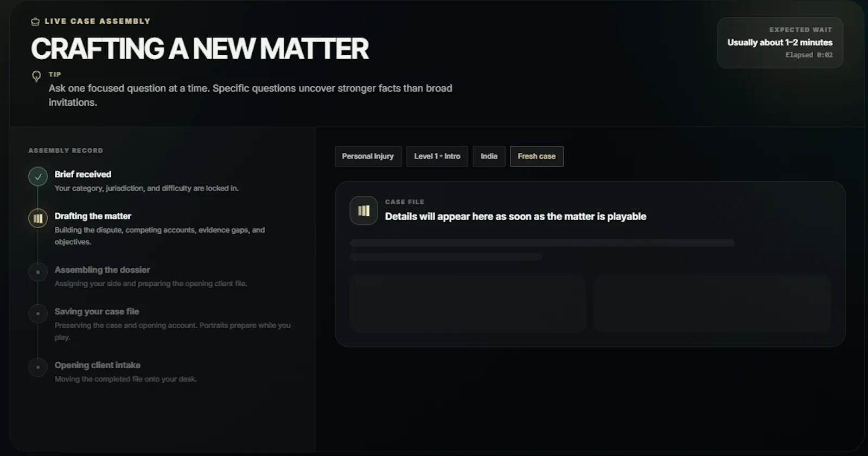Screen dimensions: 868x456
Task: Click the Assembling the dossier step title
Action: [x=103, y=269]
